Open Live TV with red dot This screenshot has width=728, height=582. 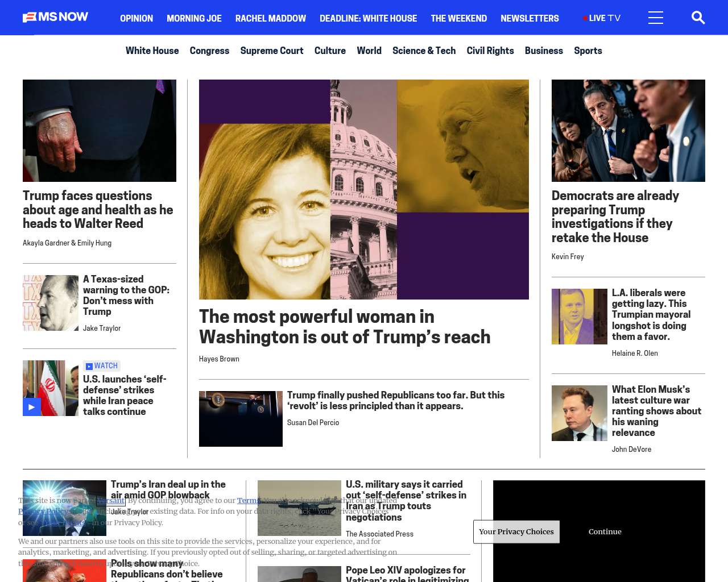602,18
